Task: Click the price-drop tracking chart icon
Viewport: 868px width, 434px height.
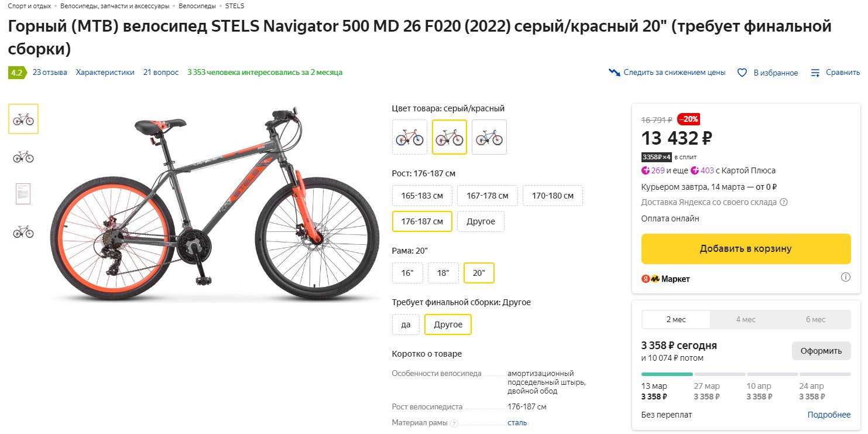Action: coord(614,73)
